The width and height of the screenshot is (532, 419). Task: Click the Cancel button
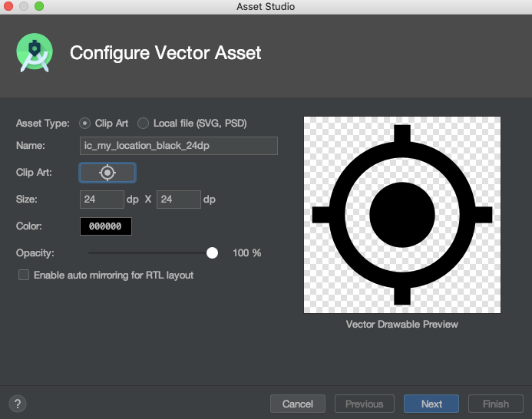coord(298,404)
